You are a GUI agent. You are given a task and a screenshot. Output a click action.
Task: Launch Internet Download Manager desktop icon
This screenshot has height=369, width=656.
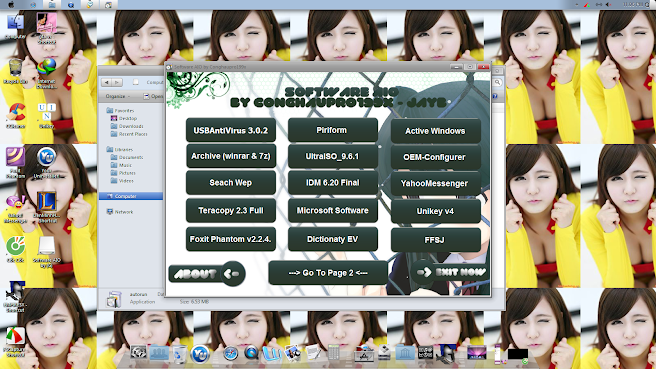46,73
